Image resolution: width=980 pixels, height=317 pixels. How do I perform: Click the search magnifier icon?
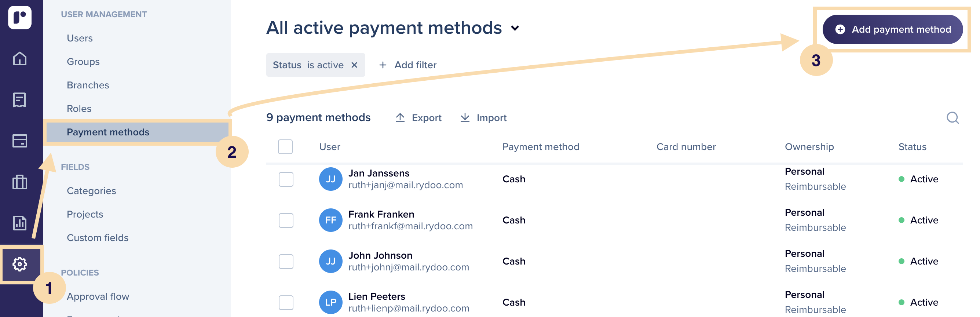(x=952, y=118)
